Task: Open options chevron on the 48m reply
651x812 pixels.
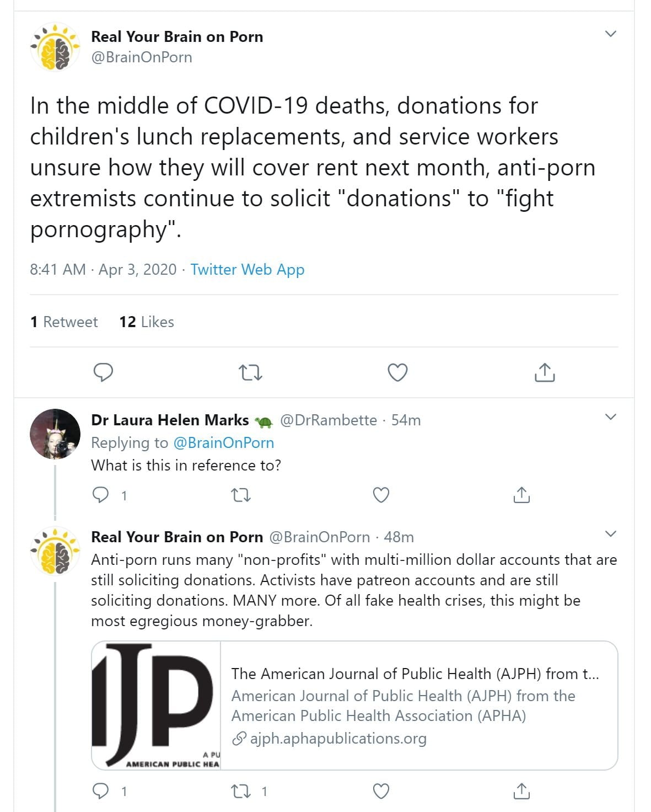Action: coord(610,533)
